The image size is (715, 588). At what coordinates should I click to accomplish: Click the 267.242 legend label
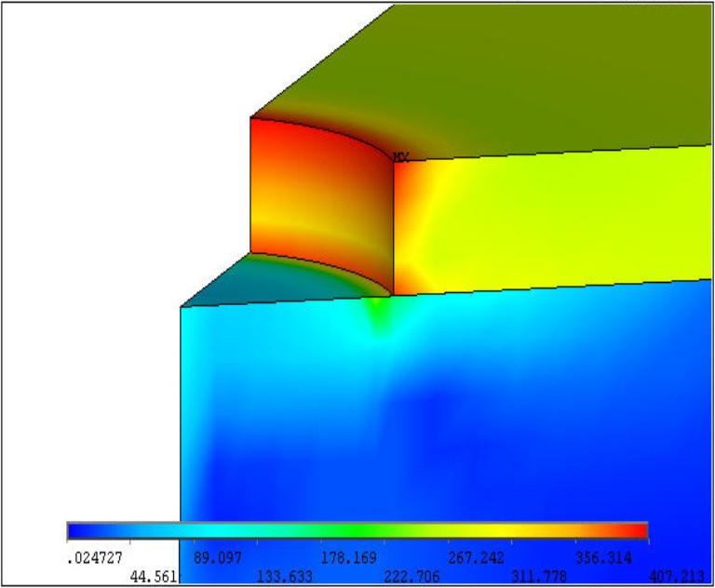(x=475, y=558)
